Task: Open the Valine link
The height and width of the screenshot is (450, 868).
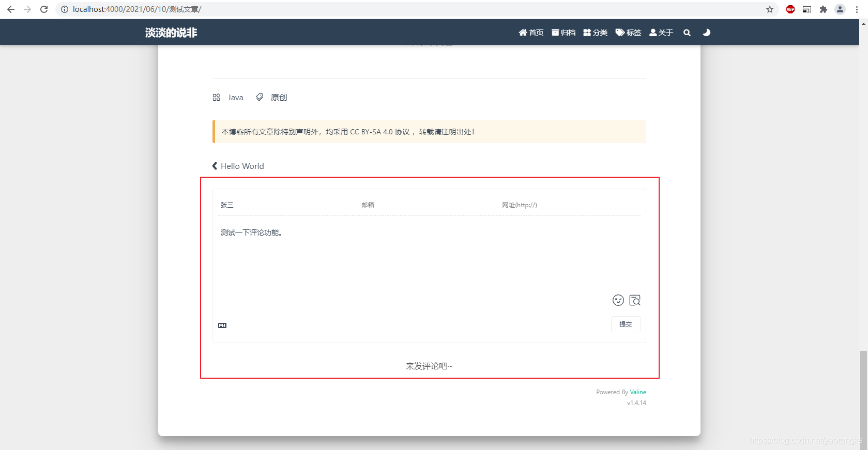Action: (638, 392)
